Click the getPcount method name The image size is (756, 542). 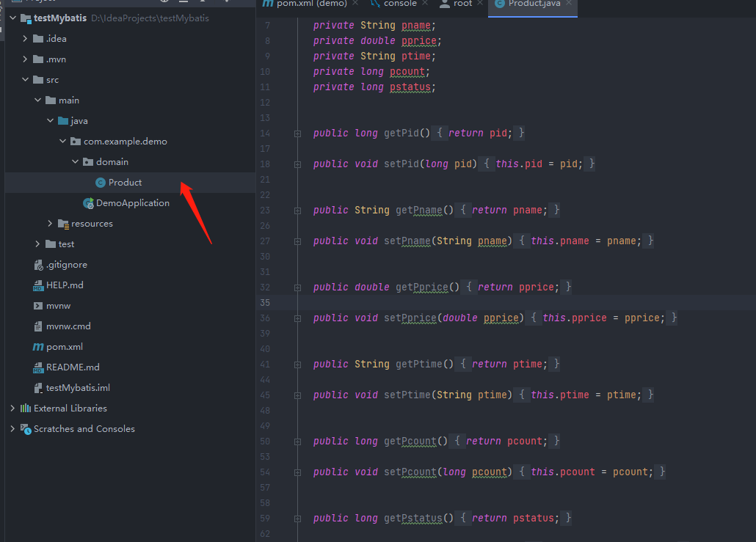[410, 442]
